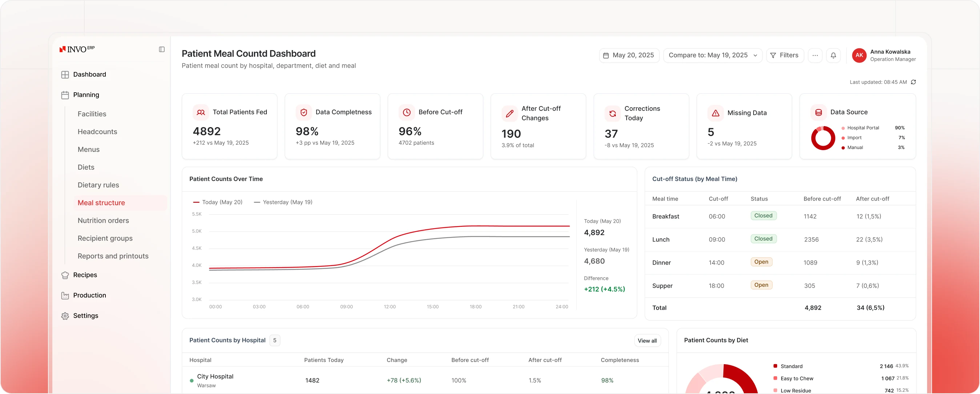Click the Settings gear icon
This screenshot has width=980, height=394.
point(65,316)
